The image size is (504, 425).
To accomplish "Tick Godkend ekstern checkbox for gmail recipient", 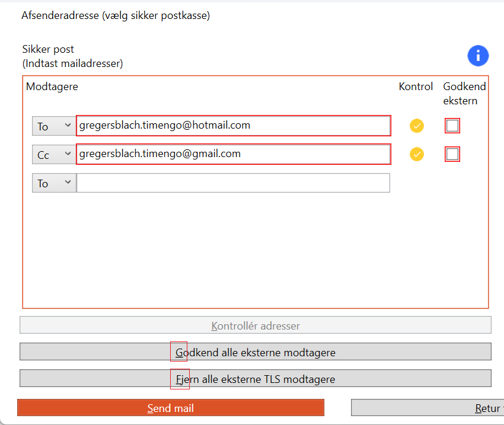I will click(452, 154).
